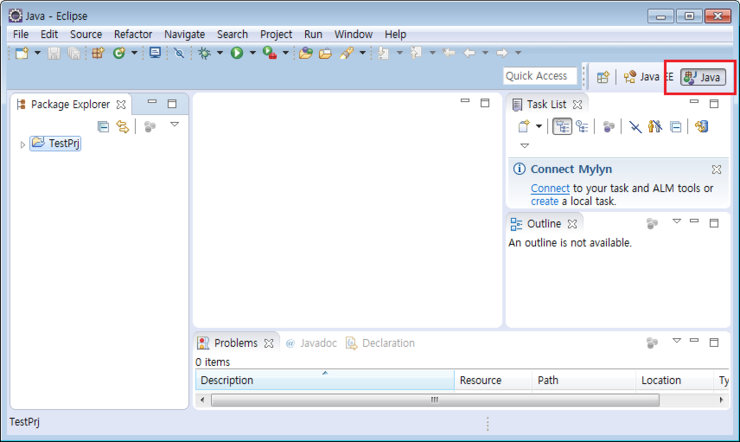Toggle Link with Editor in Package Explorer

click(x=123, y=126)
